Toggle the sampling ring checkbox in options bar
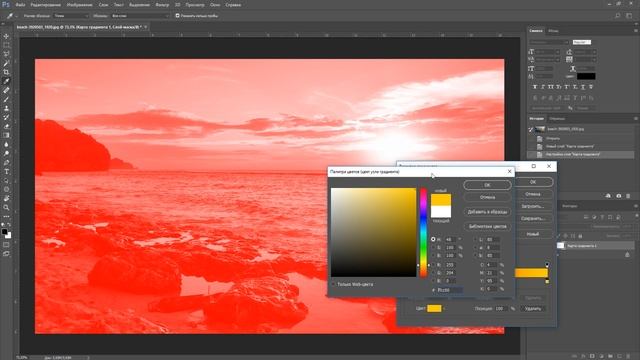 178,16
